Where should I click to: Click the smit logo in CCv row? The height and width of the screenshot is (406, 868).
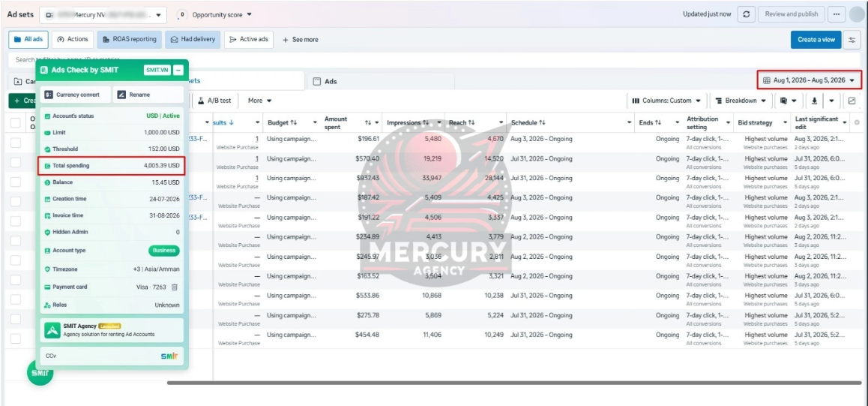tap(169, 356)
